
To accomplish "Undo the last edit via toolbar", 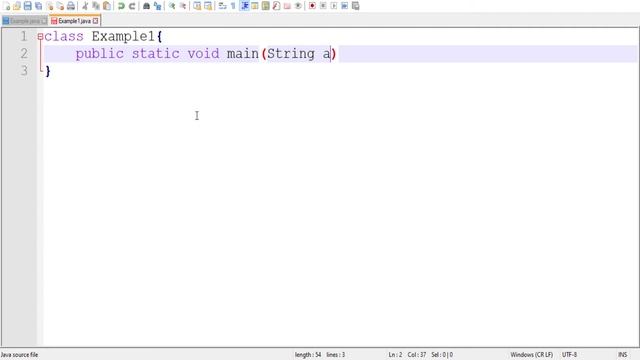I will pyautogui.click(x=121, y=6).
